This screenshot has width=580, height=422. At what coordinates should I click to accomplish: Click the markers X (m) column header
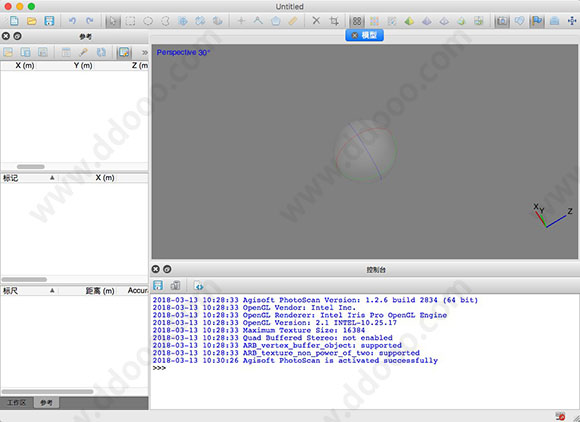click(x=105, y=178)
